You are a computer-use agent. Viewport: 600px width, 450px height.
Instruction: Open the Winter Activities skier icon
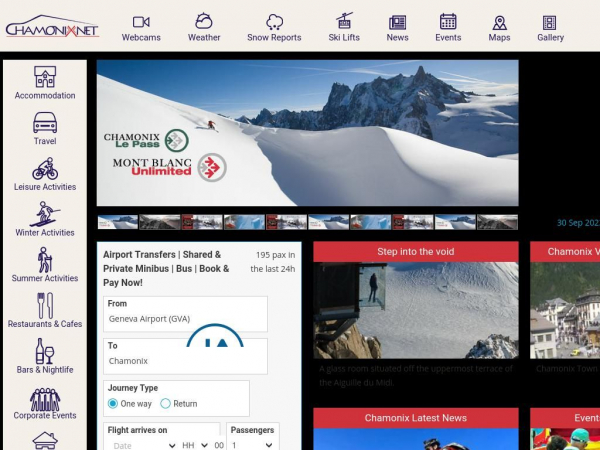(x=45, y=214)
